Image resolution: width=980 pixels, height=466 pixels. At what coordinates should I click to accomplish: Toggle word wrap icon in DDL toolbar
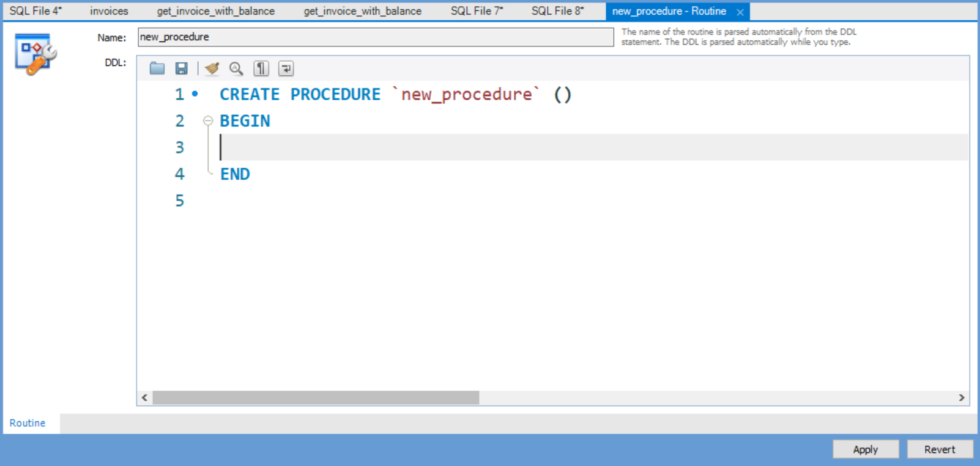click(286, 68)
